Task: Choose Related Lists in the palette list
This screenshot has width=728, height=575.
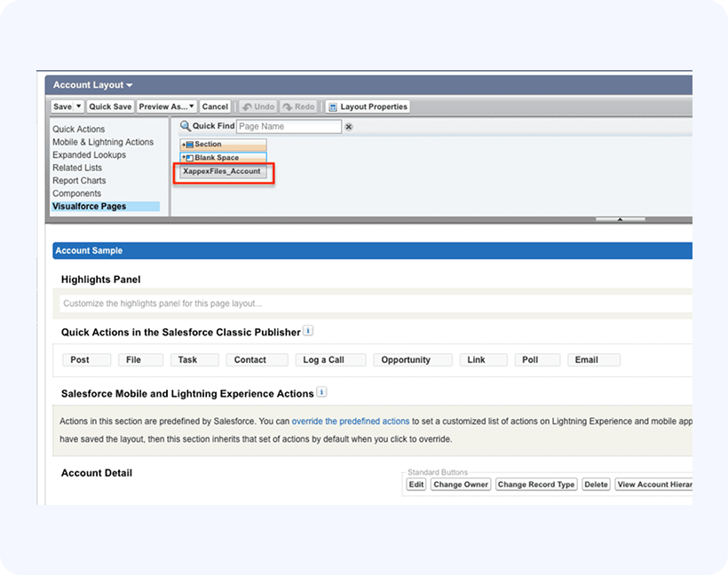Action: 77,168
